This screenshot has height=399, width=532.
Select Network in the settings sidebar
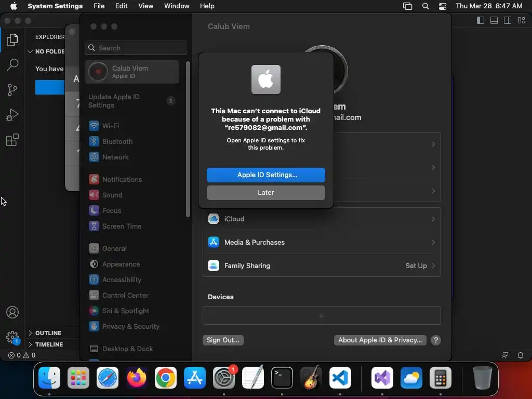[x=132, y=157]
